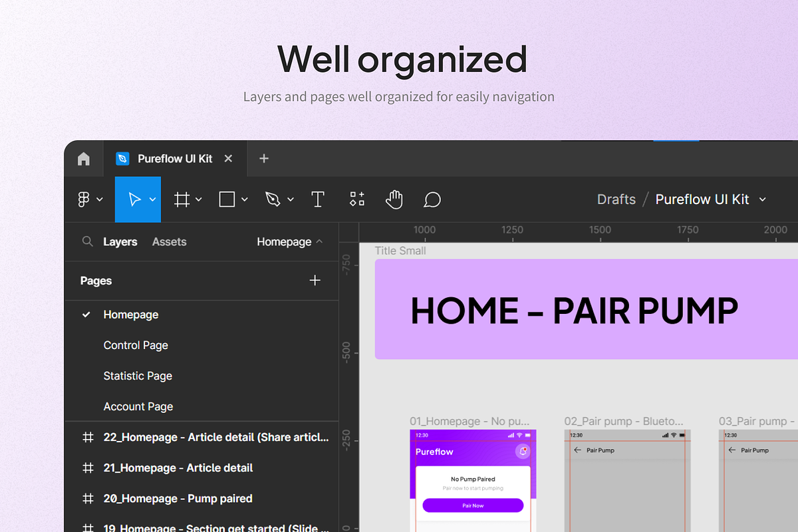Click the Pureflow header text in mockup

[434, 452]
